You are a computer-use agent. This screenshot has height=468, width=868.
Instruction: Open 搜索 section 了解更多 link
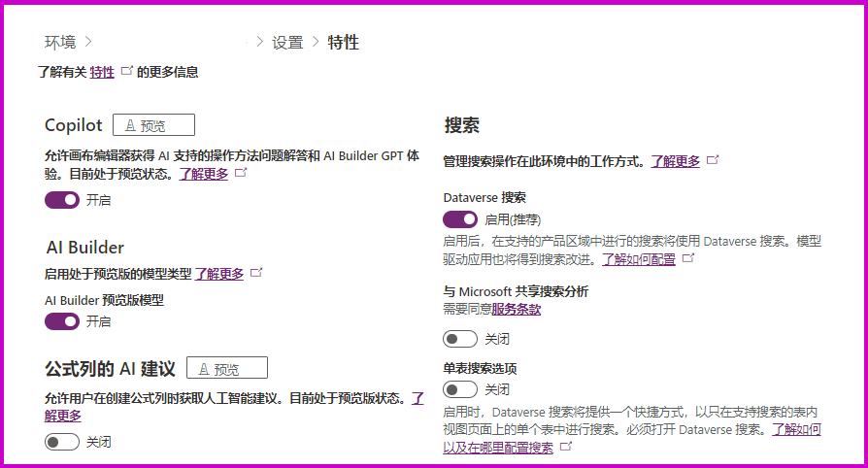click(x=676, y=161)
